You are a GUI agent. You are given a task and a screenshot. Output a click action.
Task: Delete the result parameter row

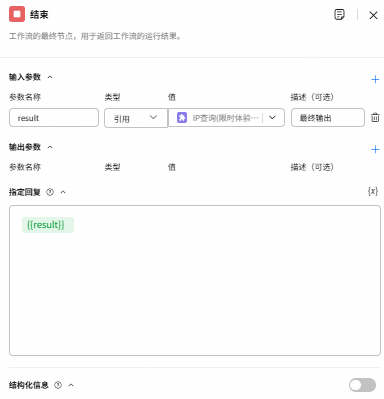point(375,117)
